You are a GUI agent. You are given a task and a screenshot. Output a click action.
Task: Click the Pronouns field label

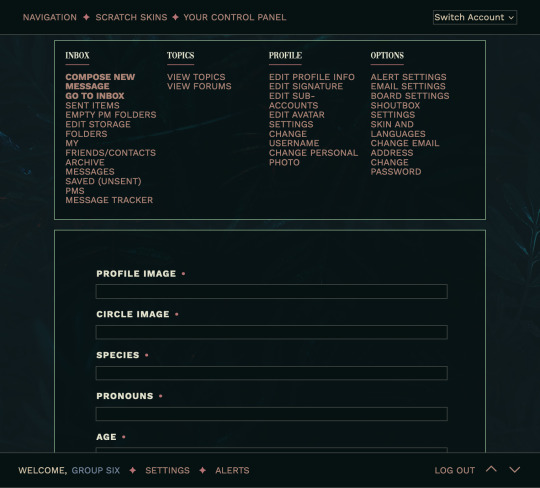125,396
